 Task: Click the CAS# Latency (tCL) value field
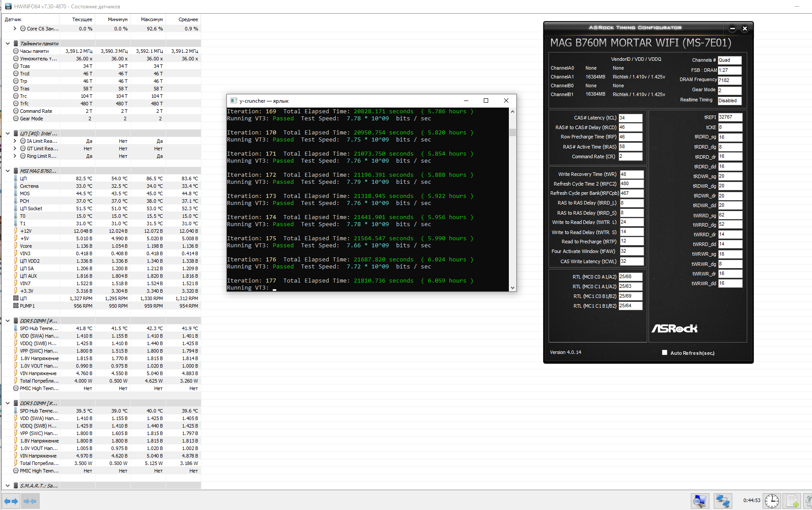coord(630,118)
